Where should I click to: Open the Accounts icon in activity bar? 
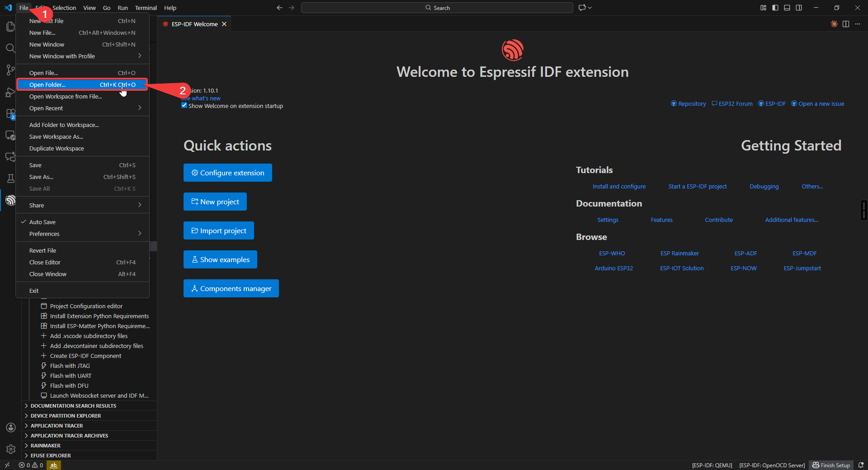click(11, 428)
